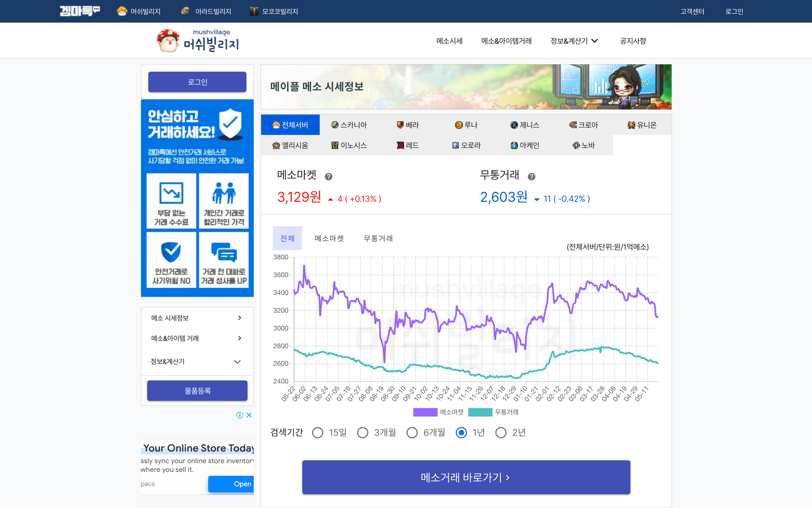The image size is (812, 508).
Task: Close the ad with the X icon
Action: pos(249,415)
